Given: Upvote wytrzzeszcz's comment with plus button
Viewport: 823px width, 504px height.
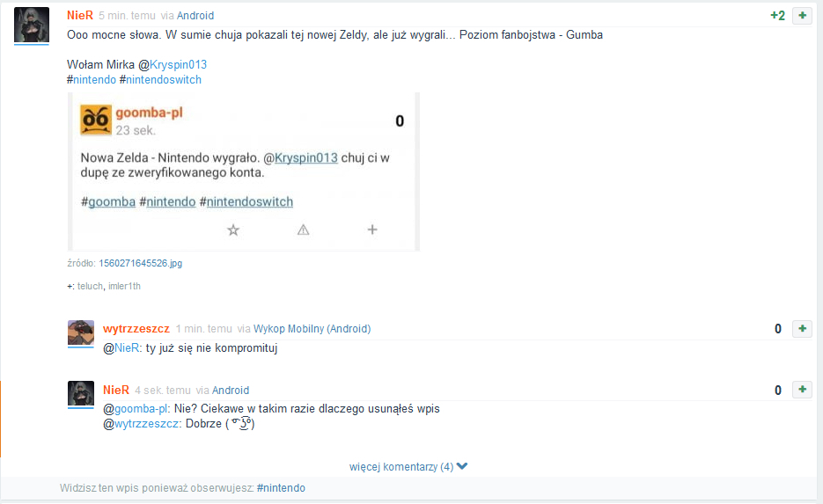Looking at the screenshot, I should point(802,329).
